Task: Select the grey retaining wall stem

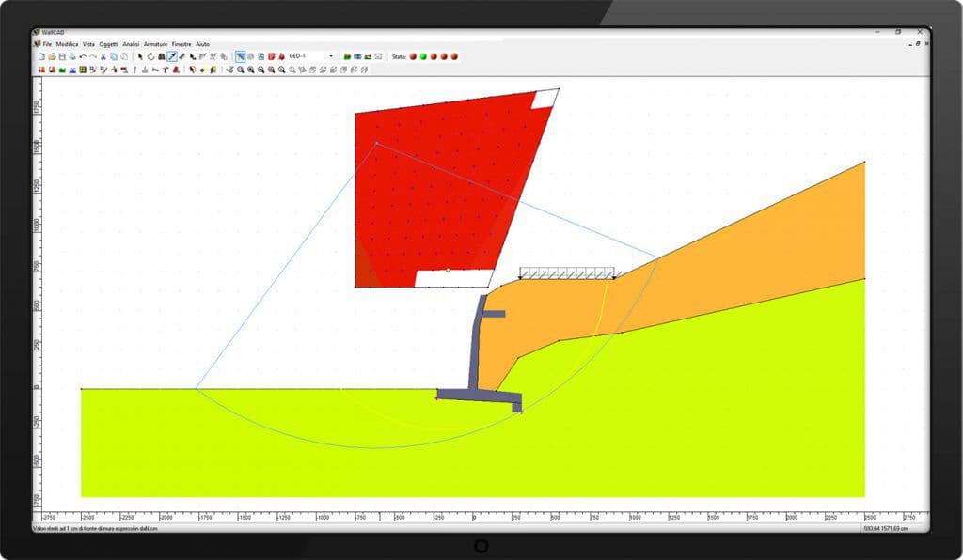Action: [475, 342]
